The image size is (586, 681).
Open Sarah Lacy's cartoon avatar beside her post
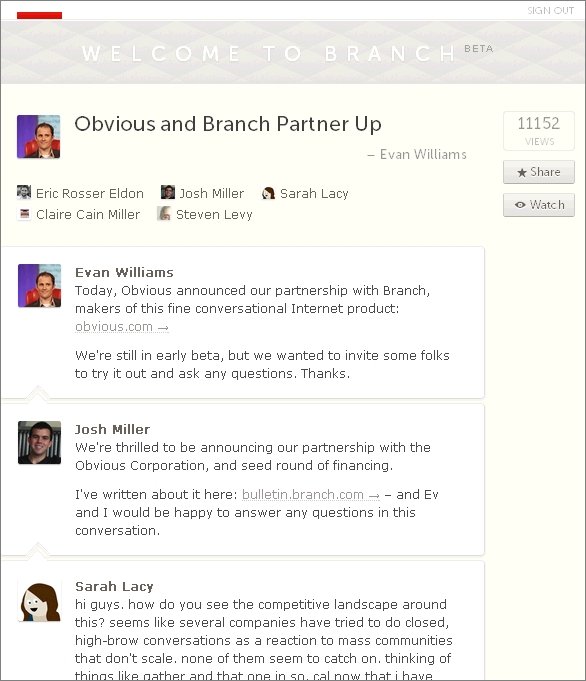(x=40, y=599)
